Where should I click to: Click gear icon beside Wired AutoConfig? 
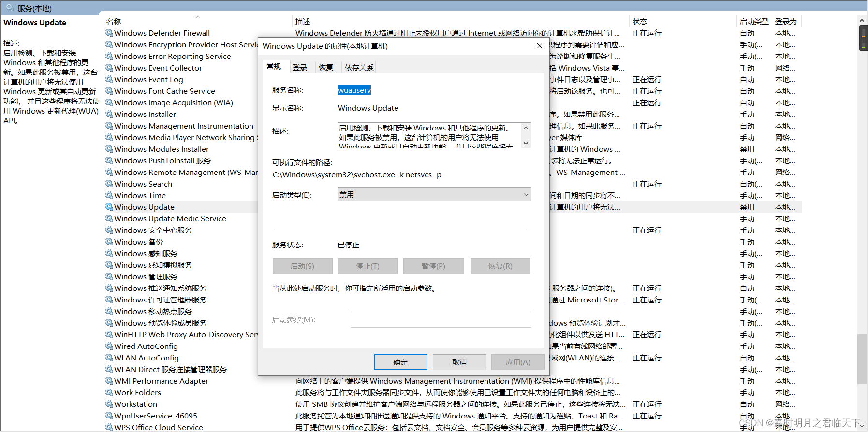pyautogui.click(x=109, y=346)
